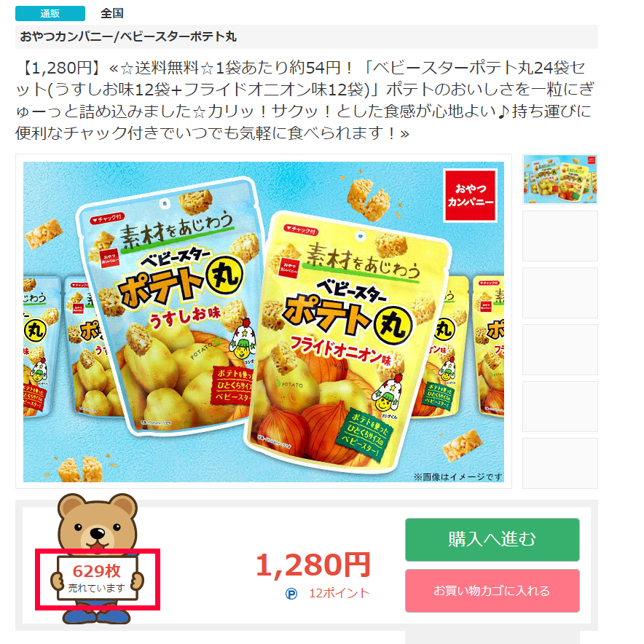The image size is (644, 644).
Task: Select the second empty thumbnail slot
Action: (559, 236)
